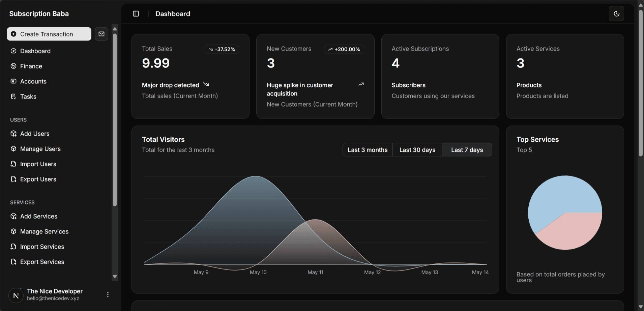Image resolution: width=644 pixels, height=311 pixels.
Task: Toggle the sidebar collapse icon
Action: (x=136, y=14)
